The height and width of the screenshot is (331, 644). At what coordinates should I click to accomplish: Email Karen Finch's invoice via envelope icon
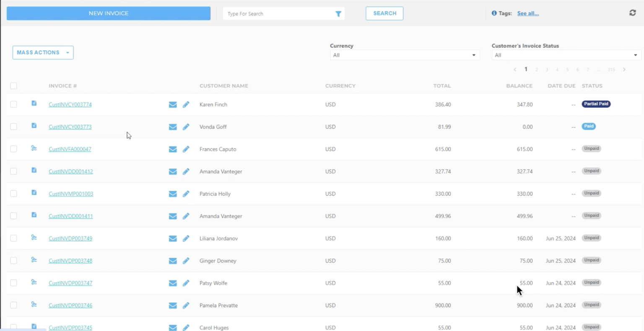[173, 104]
